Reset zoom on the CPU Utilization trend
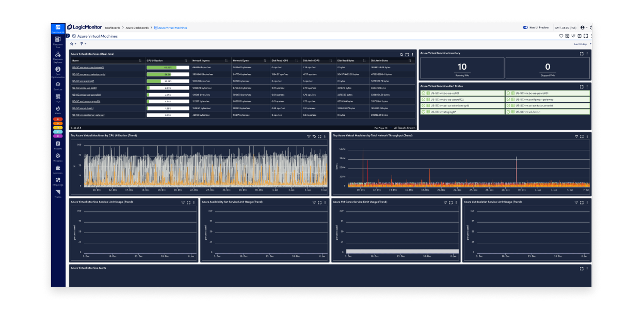Screen dimensions: 644x310 tap(314, 136)
